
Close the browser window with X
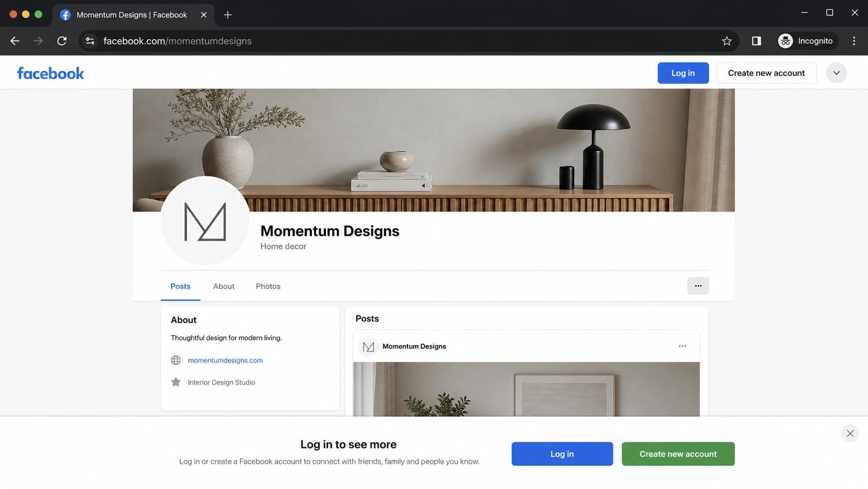click(x=855, y=12)
